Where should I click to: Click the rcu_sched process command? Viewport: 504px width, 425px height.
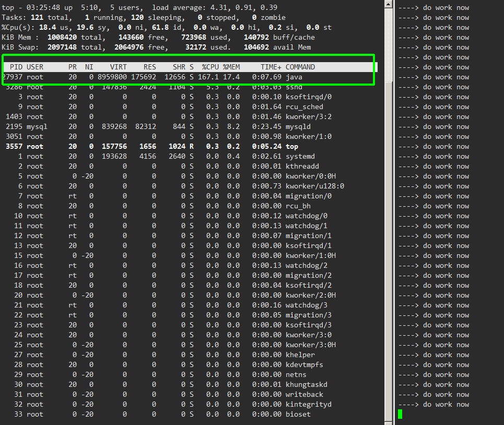[304, 107]
